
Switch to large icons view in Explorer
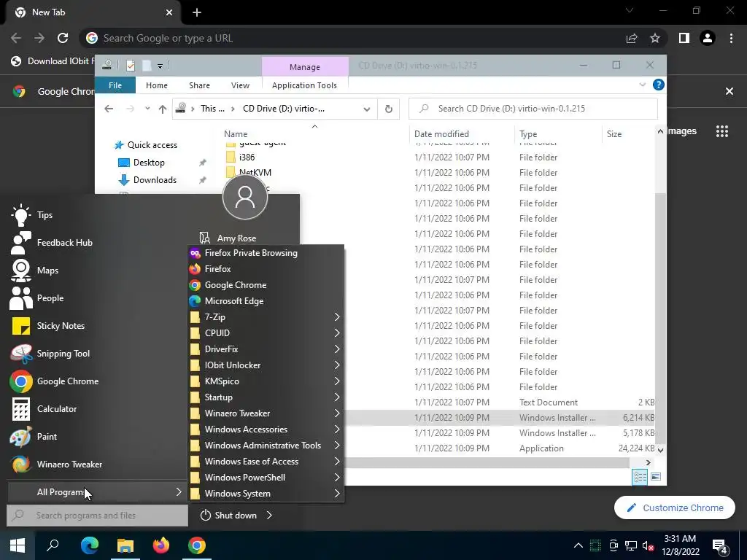(656, 477)
